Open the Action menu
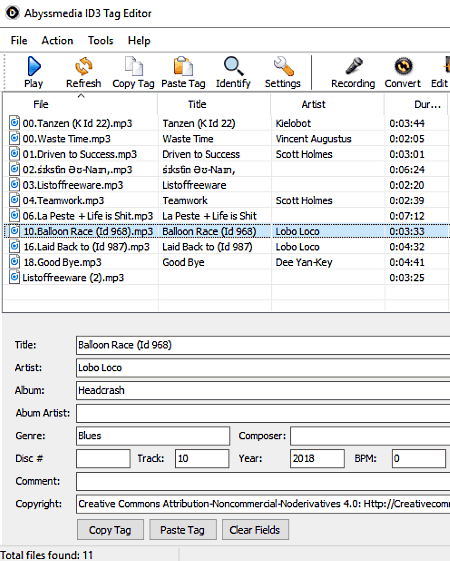This screenshot has height=561, width=450. click(x=57, y=40)
